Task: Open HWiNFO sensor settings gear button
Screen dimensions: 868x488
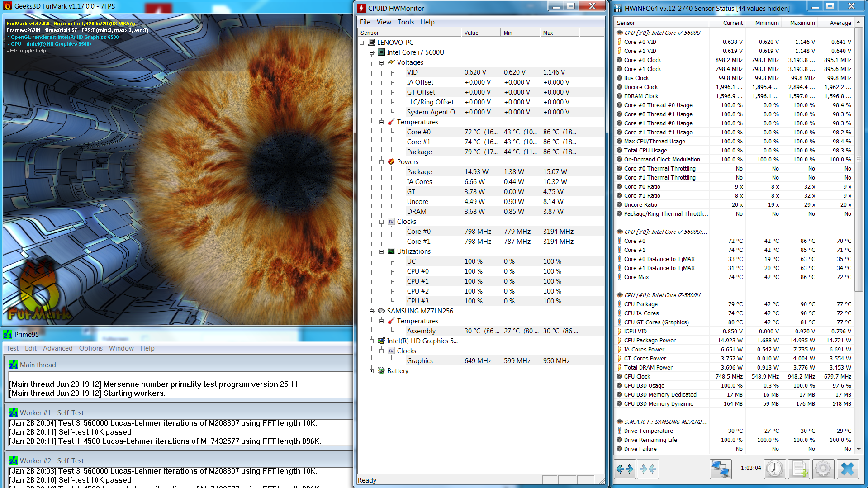Action: [x=823, y=469]
